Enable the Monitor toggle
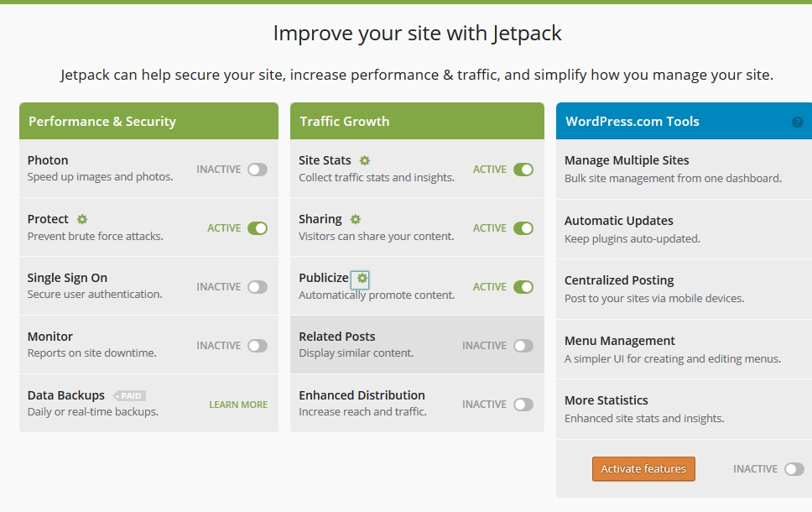Image resolution: width=812 pixels, height=512 pixels. click(x=258, y=346)
